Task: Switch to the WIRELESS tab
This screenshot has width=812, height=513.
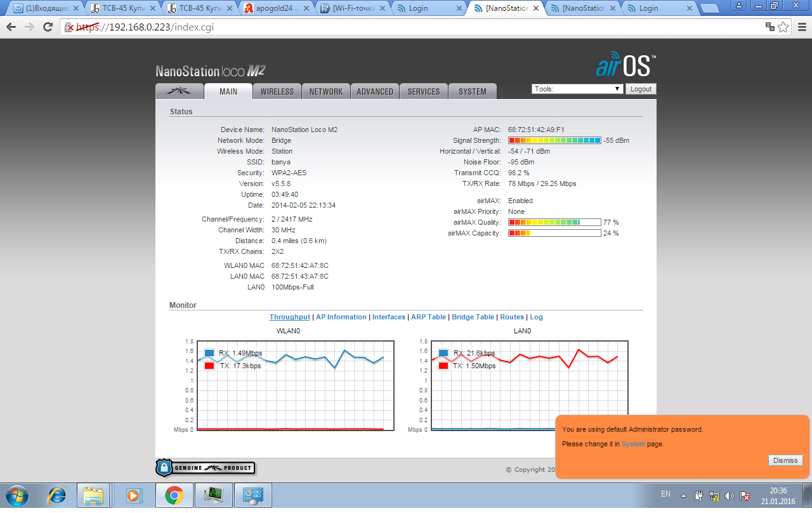Action: pos(277,91)
